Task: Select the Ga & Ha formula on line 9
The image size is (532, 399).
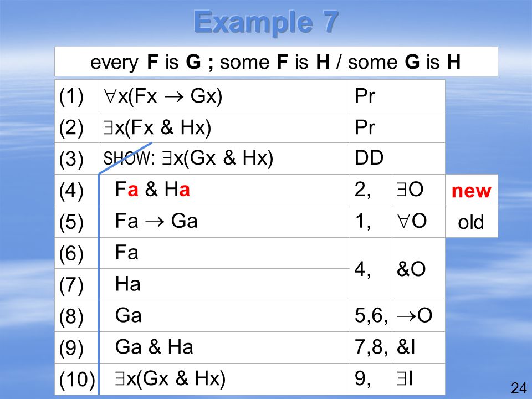Action: 155,347
